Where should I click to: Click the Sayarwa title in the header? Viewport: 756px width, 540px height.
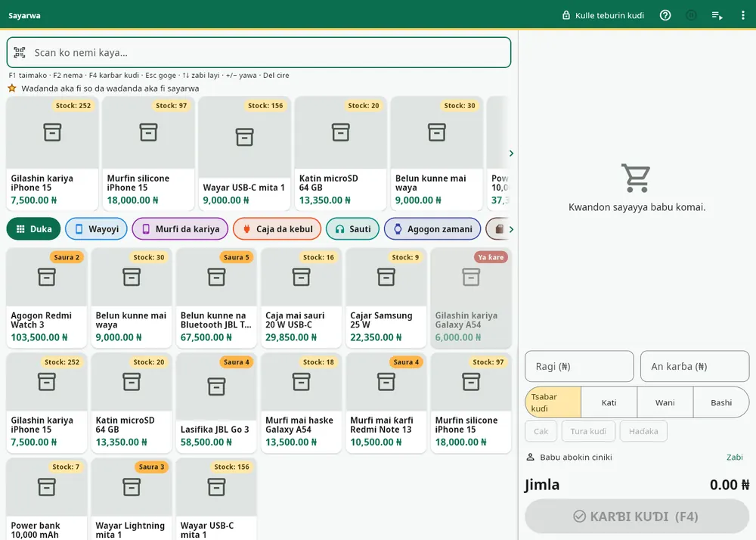(24, 15)
